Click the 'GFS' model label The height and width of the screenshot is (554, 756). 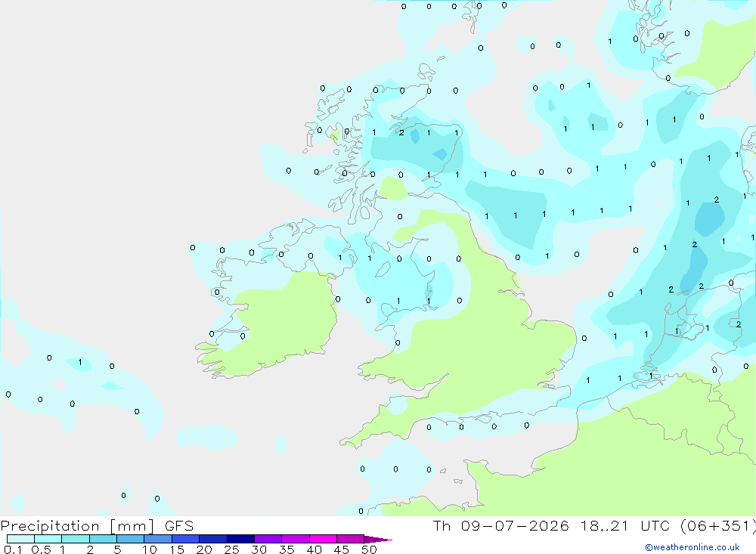click(179, 526)
